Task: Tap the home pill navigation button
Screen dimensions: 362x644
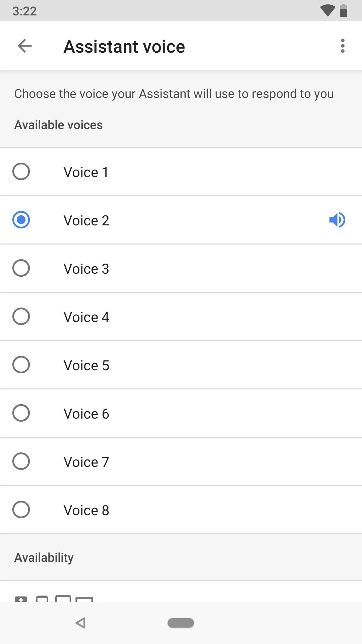Action: point(181,623)
